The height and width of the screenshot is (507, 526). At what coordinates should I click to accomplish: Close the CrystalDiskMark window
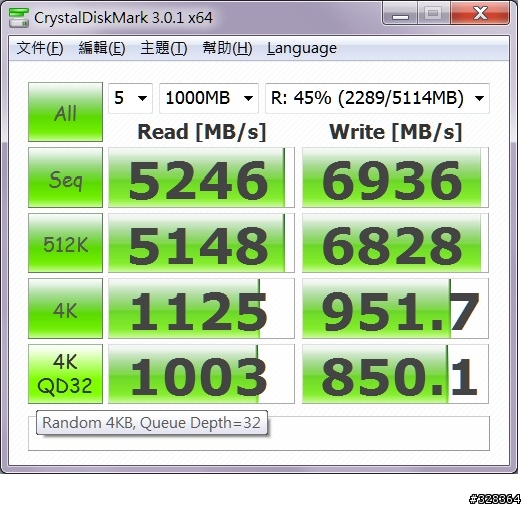[x=480, y=14]
